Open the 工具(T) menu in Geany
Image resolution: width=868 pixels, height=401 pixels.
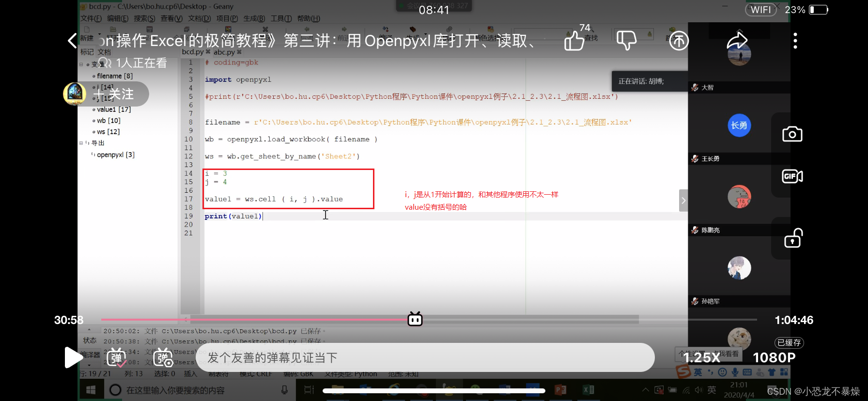pos(281,18)
